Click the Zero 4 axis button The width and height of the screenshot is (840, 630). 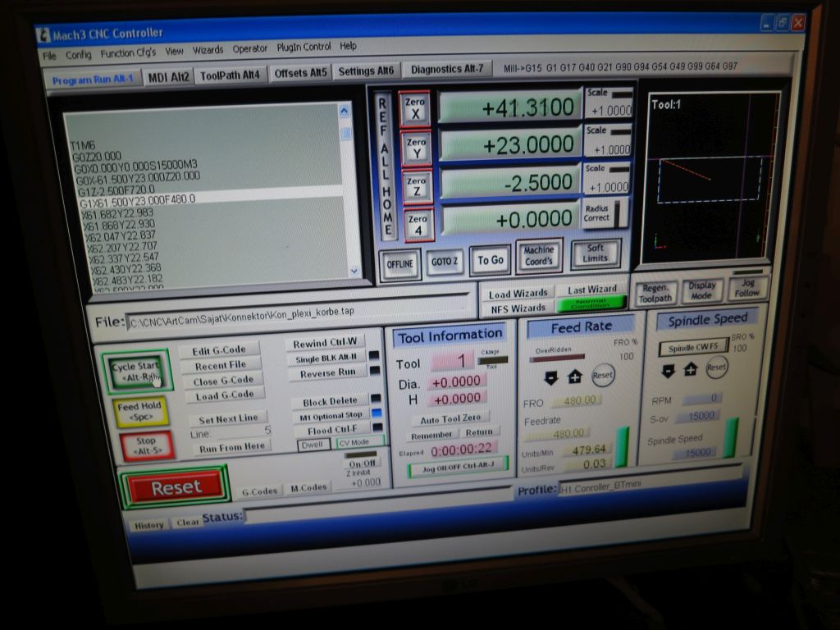coord(418,225)
